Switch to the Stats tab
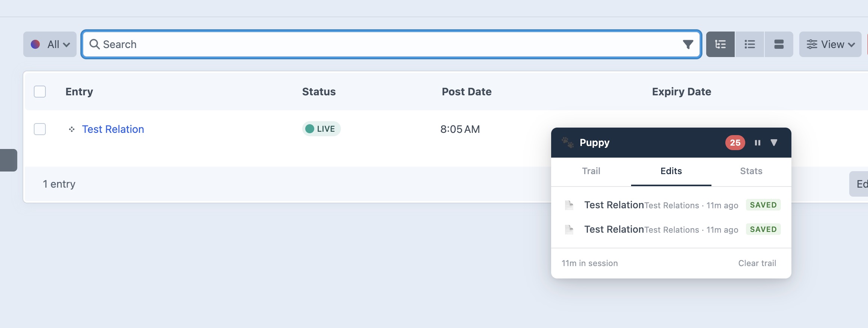 (751, 171)
